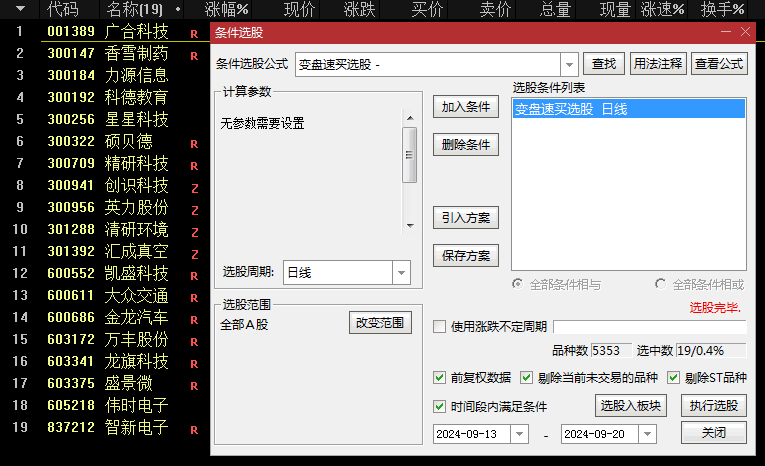Sort by 涨幅% column header
The height and width of the screenshot is (466, 765).
pos(226,9)
